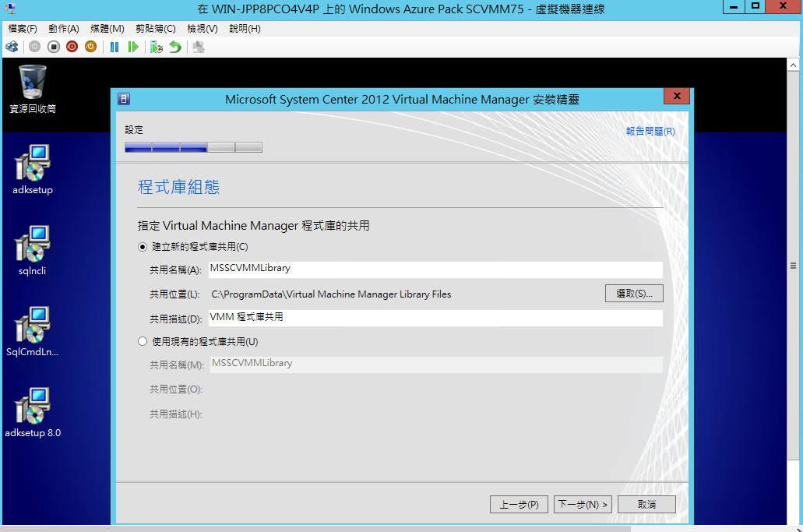Screen dimensions: 803x532
Task: Click the 共用描述(H): label
Action: tap(176, 414)
